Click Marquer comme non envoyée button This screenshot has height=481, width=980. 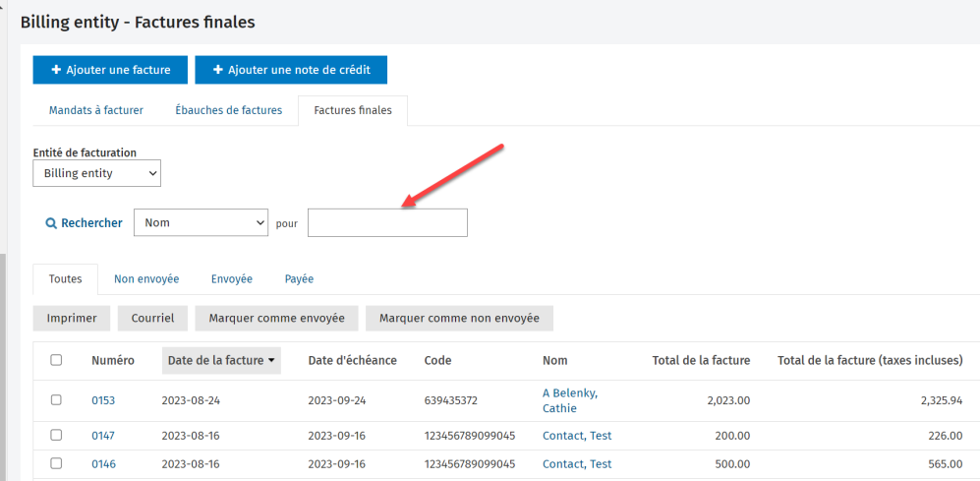(459, 319)
